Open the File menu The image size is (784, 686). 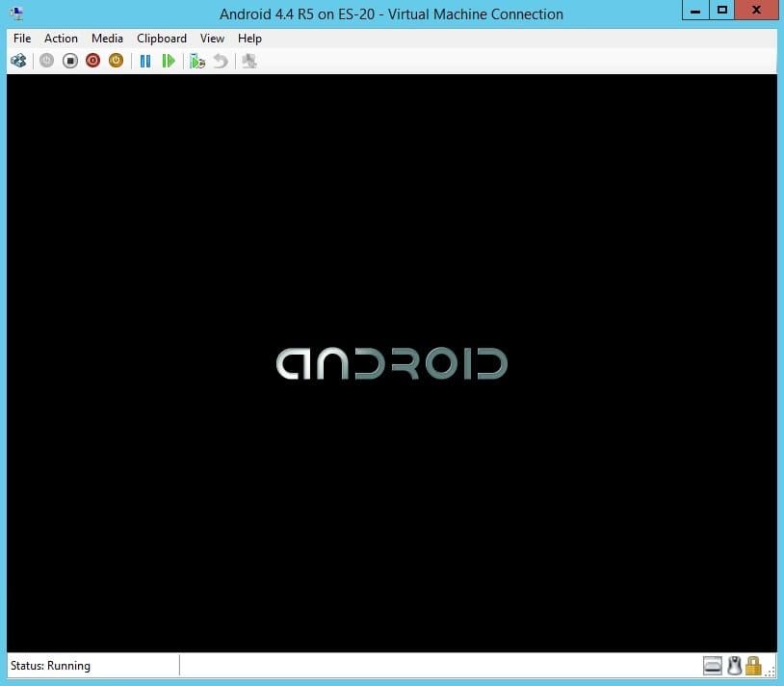[22, 39]
